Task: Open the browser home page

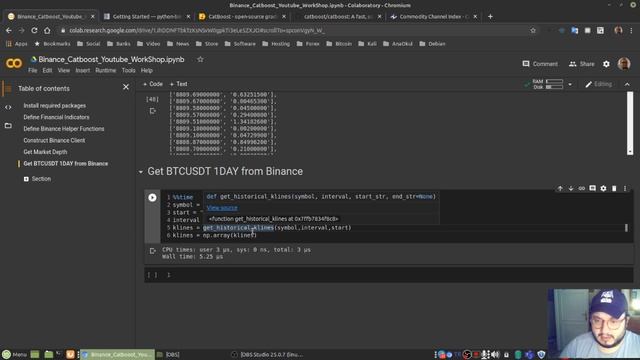Action: coord(47,30)
